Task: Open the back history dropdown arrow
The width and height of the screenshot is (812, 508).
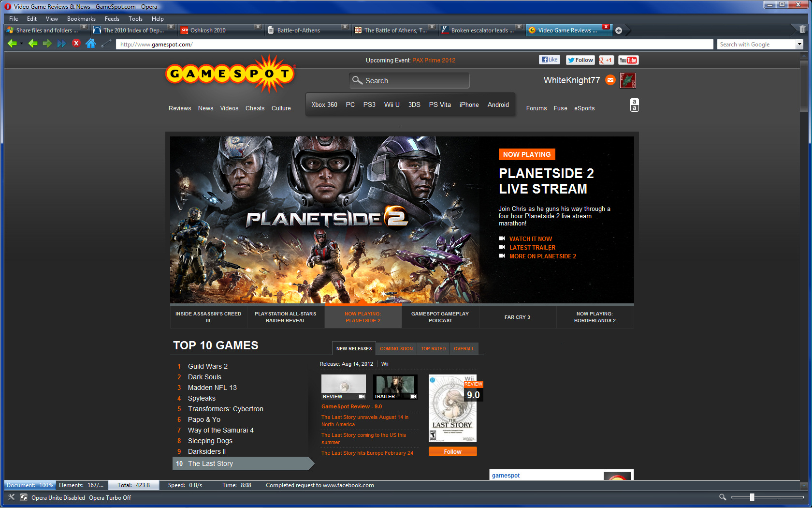Action: coord(21,44)
